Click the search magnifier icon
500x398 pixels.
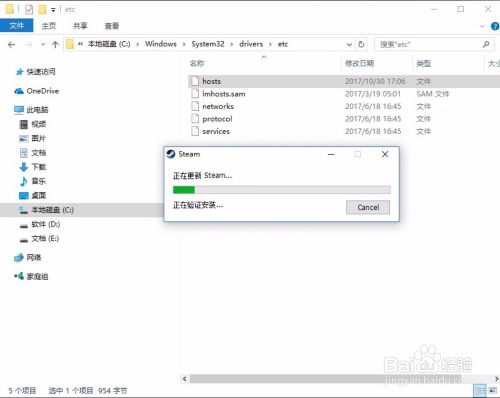click(x=486, y=44)
